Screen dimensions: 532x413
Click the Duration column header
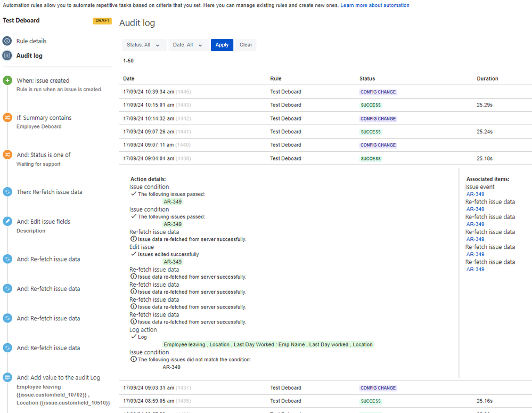point(488,78)
